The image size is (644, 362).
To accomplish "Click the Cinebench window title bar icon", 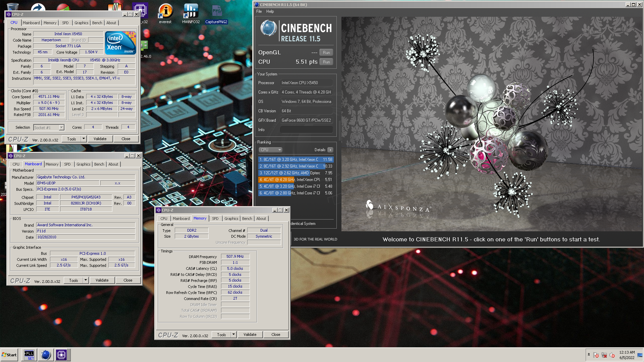I will pyautogui.click(x=257, y=5).
